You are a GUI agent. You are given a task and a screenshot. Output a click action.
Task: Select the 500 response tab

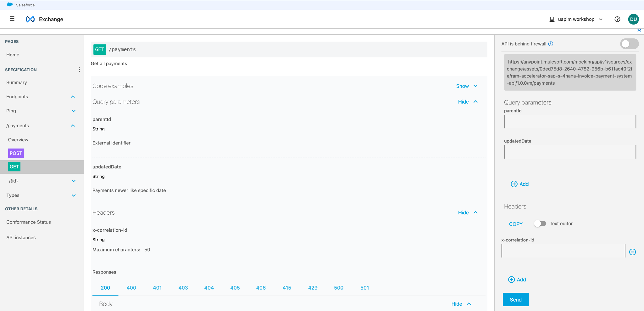tap(339, 288)
